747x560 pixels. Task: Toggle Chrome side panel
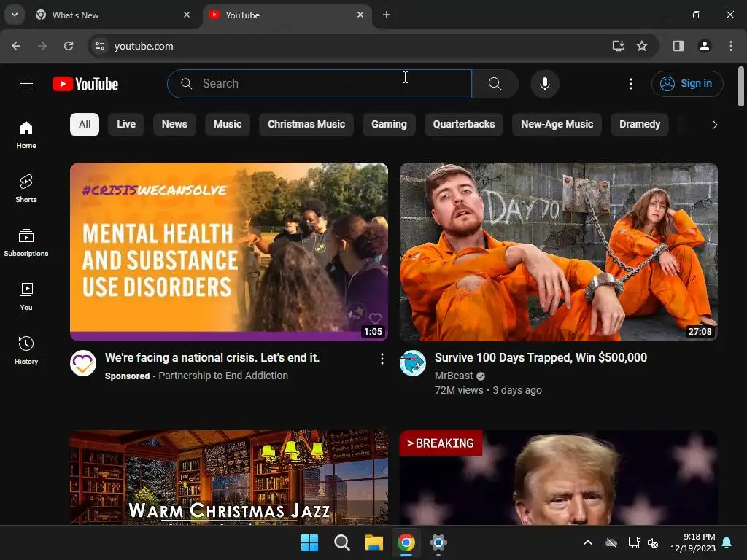click(x=678, y=46)
